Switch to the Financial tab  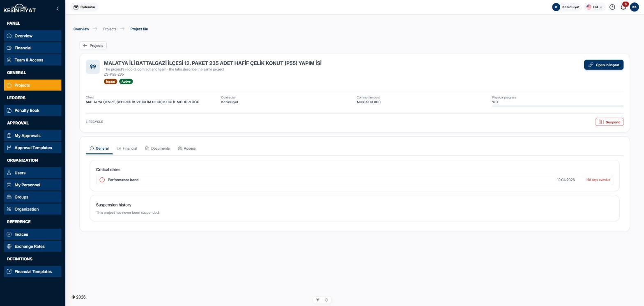127,148
